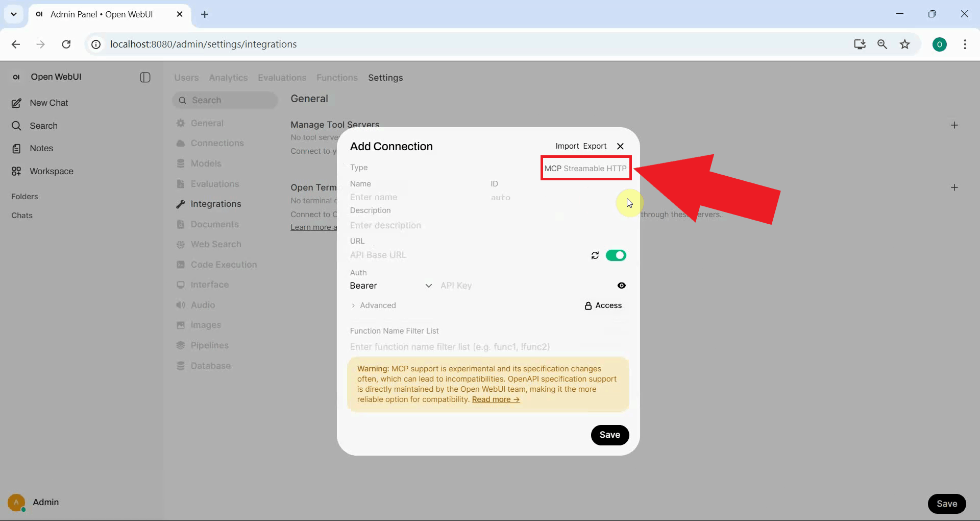This screenshot has width=980, height=521.
Task: Follow the Read more link in warning
Action: [x=496, y=399]
